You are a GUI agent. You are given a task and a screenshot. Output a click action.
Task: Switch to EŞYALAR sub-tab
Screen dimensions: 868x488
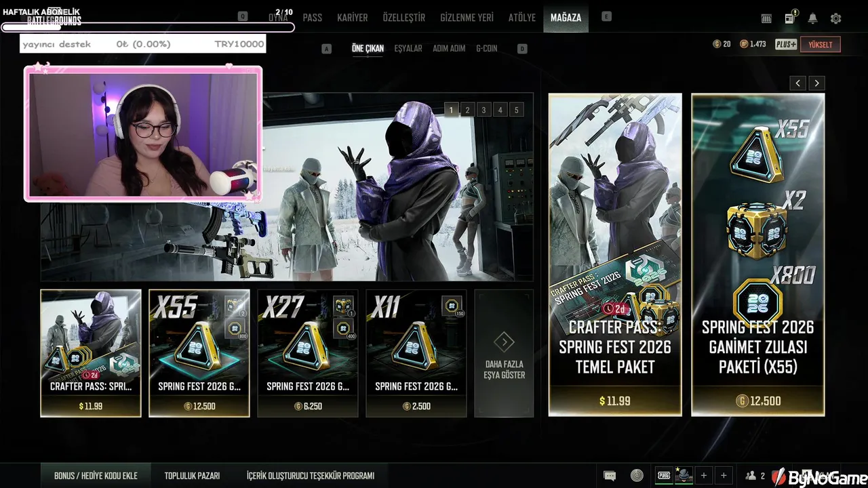pyautogui.click(x=408, y=49)
